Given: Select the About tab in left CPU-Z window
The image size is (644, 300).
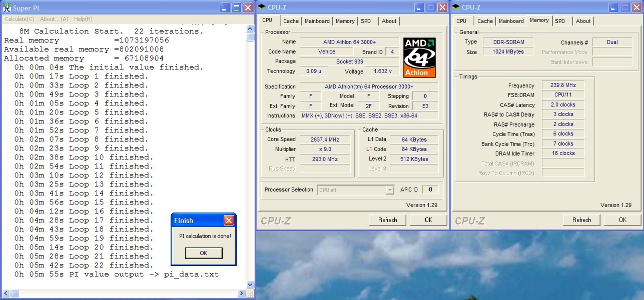Looking at the screenshot, I should click(x=389, y=21).
